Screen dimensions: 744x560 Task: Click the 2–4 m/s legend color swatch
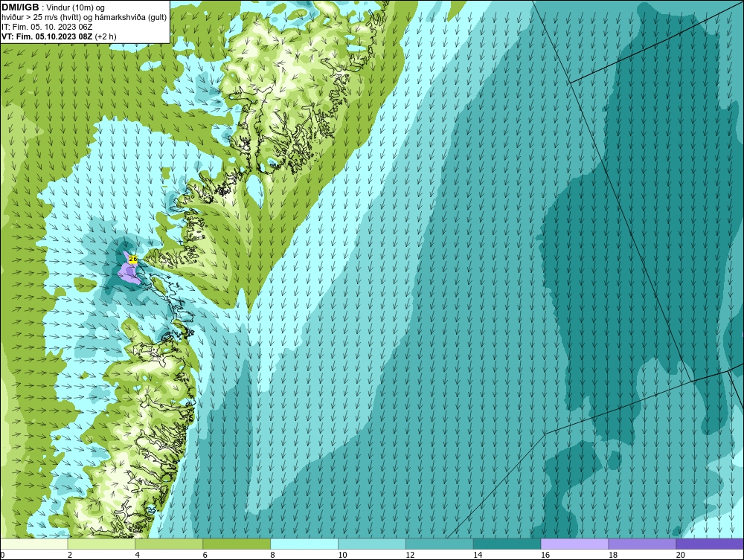pyautogui.click(x=101, y=544)
